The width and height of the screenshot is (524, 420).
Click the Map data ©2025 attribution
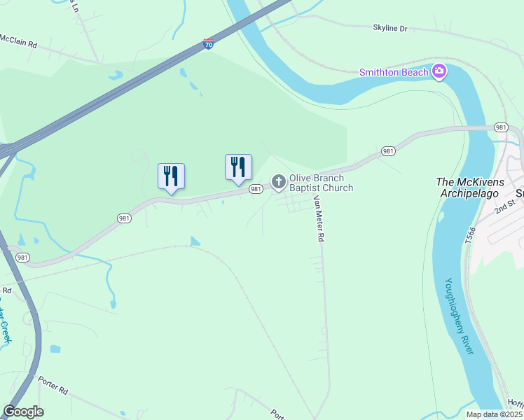[495, 414]
